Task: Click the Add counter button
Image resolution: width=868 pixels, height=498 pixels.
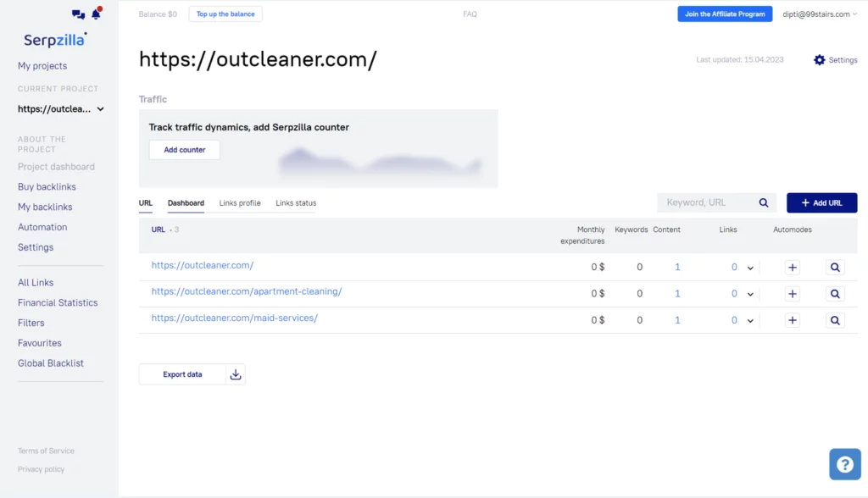Action: pos(184,150)
